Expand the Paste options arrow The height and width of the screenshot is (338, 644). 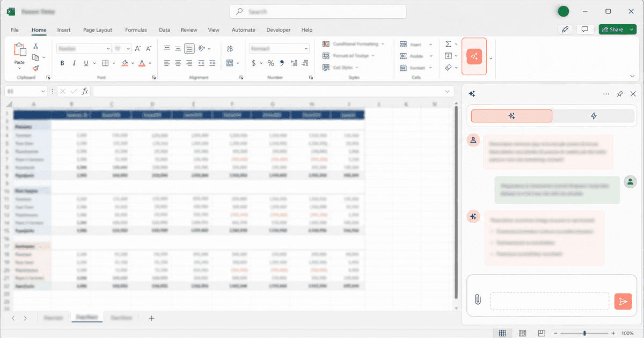(20, 68)
